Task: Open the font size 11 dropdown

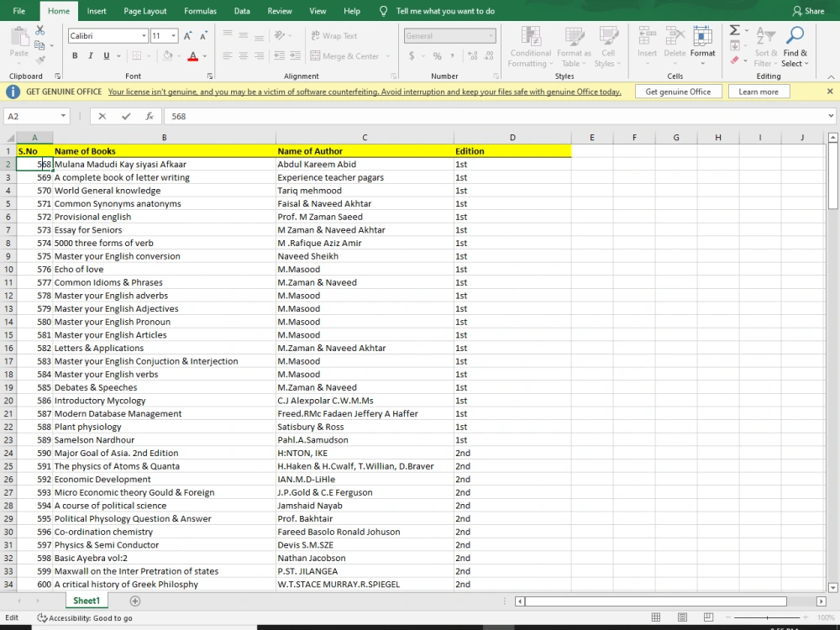Action: click(173, 36)
